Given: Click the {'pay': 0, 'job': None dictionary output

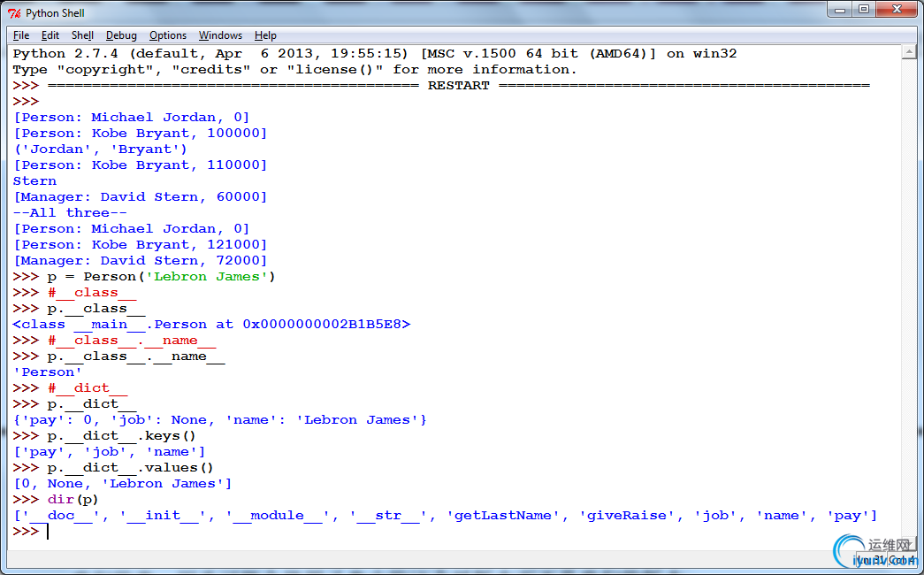Looking at the screenshot, I should coord(220,420).
